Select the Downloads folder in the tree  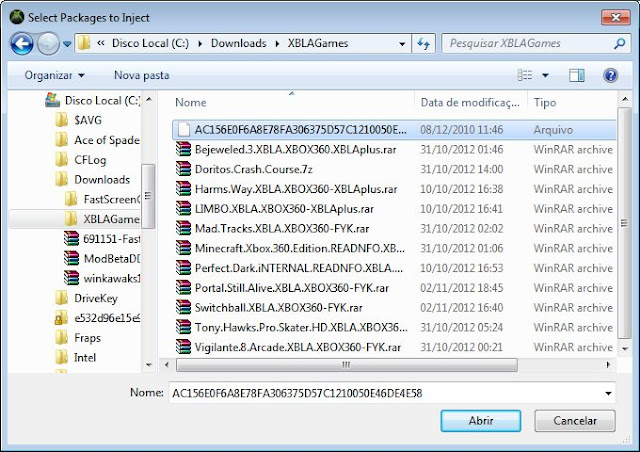coord(92,180)
